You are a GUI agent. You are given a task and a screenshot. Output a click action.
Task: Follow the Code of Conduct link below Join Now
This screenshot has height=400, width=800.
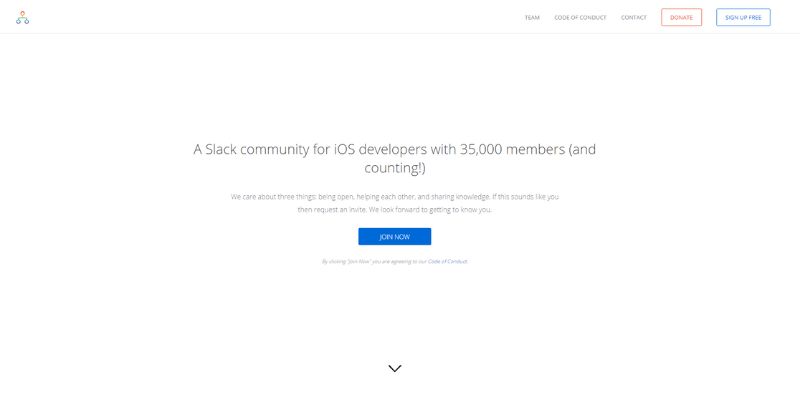click(447, 261)
